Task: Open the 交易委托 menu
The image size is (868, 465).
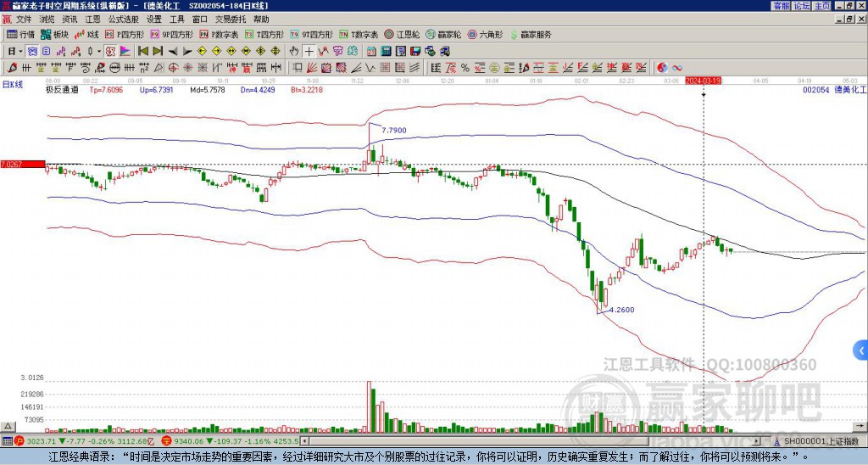Action: [x=231, y=20]
